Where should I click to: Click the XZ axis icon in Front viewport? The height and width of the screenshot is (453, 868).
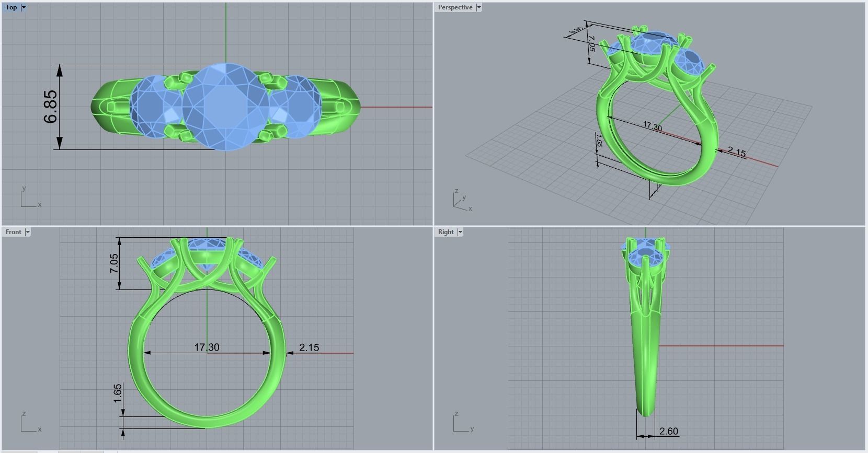pos(30,422)
